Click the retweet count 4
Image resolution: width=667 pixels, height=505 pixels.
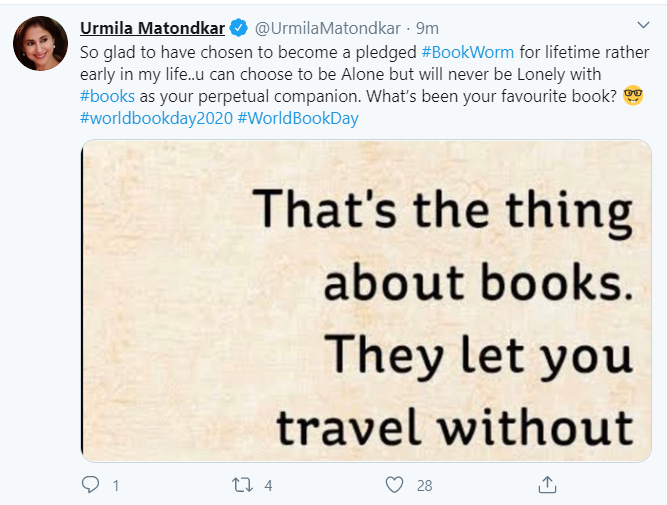click(269, 486)
